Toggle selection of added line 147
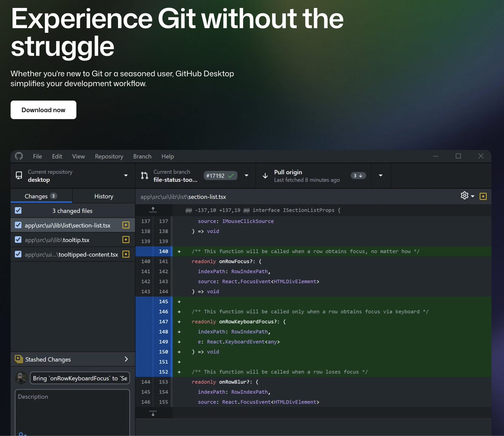The image size is (504, 436). coord(154,322)
